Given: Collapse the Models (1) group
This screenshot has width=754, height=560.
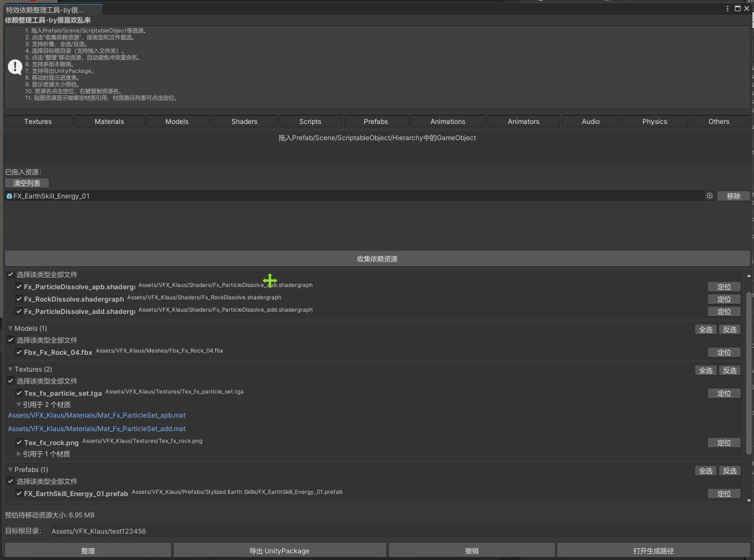Looking at the screenshot, I should point(10,328).
